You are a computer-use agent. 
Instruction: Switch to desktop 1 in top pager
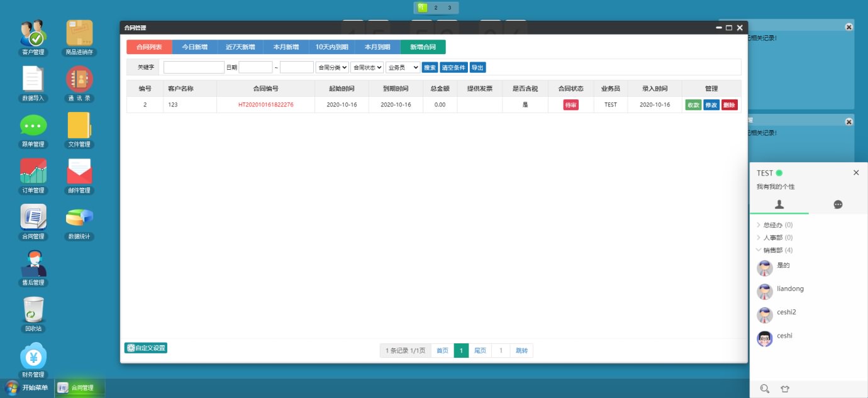[x=422, y=8]
